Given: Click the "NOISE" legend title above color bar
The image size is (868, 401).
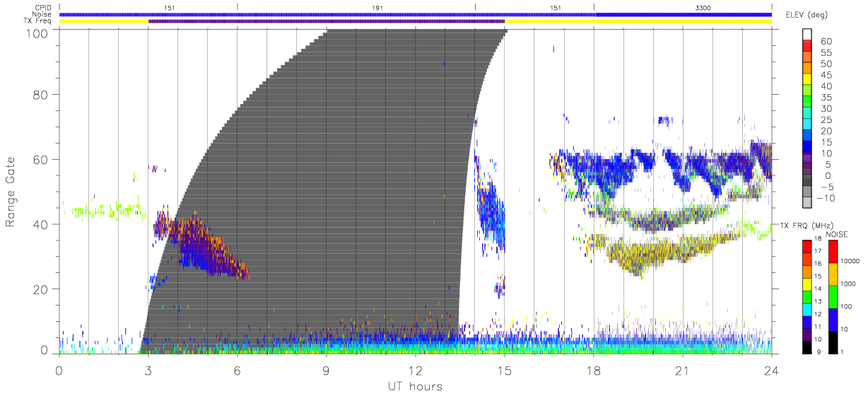Looking at the screenshot, I should (x=836, y=234).
